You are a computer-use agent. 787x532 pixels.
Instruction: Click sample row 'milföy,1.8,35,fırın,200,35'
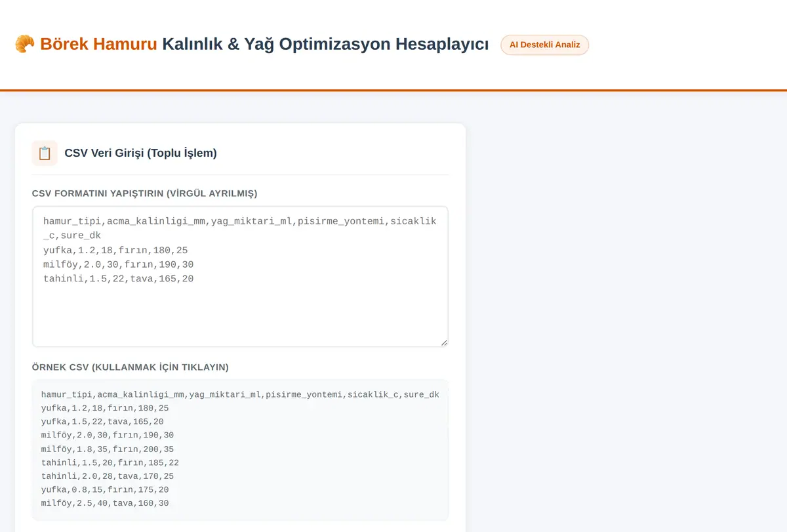pos(107,449)
